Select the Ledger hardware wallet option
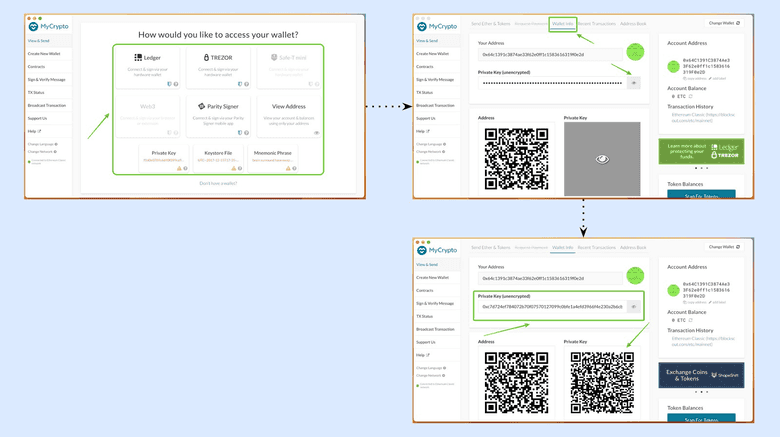Viewport: 780px width, 437px height. [x=147, y=64]
